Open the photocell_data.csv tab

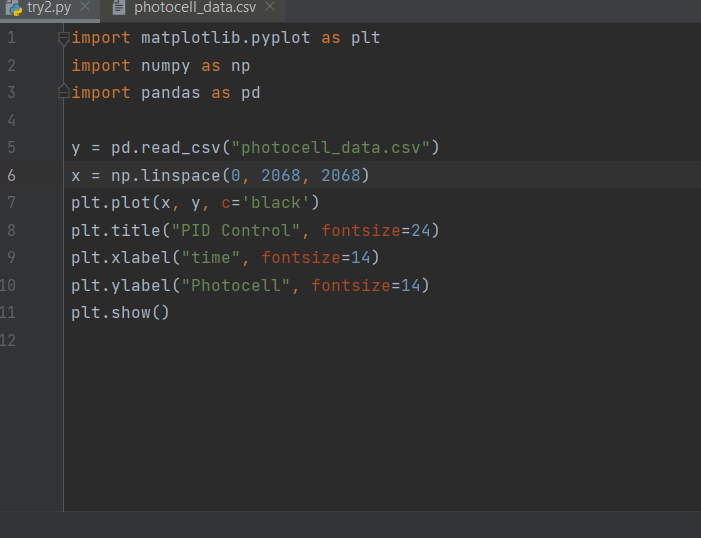tap(194, 8)
